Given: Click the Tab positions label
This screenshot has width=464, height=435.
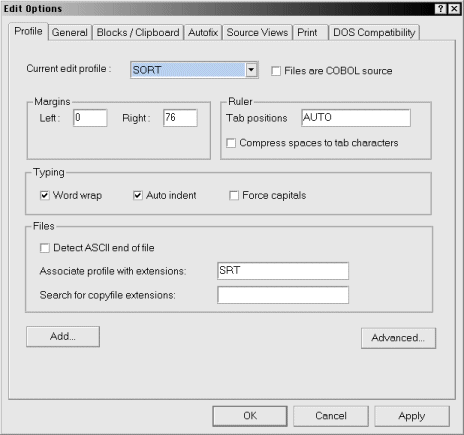Looking at the screenshot, I should click(x=257, y=118).
